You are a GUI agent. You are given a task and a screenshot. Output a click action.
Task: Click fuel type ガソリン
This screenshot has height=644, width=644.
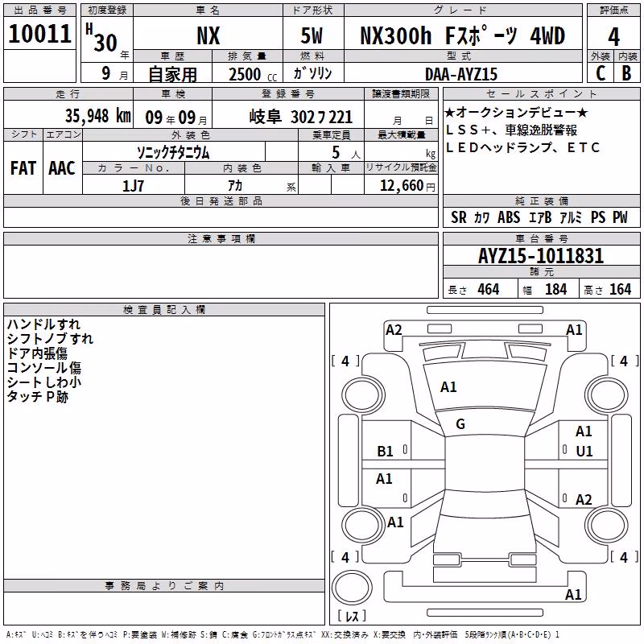coord(312,73)
